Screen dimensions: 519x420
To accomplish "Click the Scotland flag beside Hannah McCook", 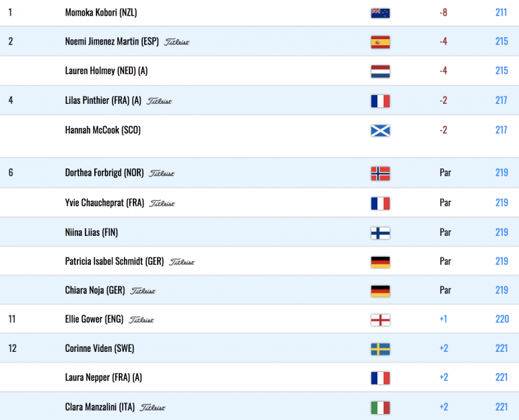I will [x=380, y=130].
